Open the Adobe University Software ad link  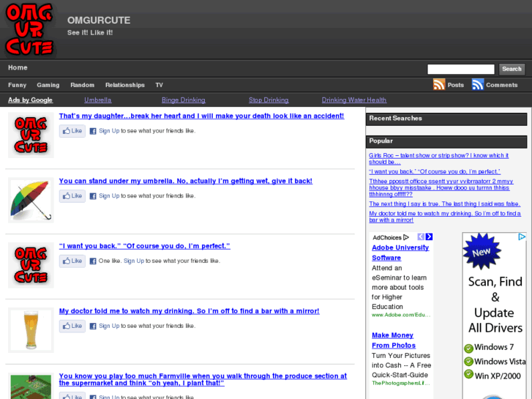point(400,253)
